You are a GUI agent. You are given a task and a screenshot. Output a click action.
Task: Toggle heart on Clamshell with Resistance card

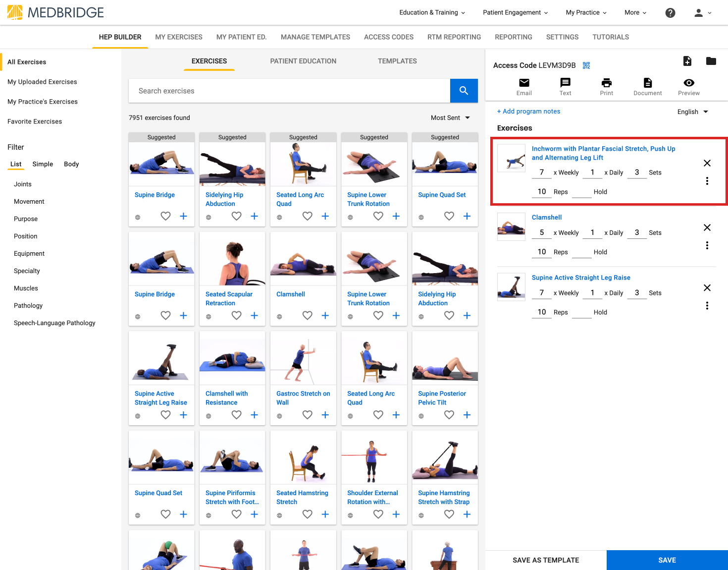pos(237,415)
